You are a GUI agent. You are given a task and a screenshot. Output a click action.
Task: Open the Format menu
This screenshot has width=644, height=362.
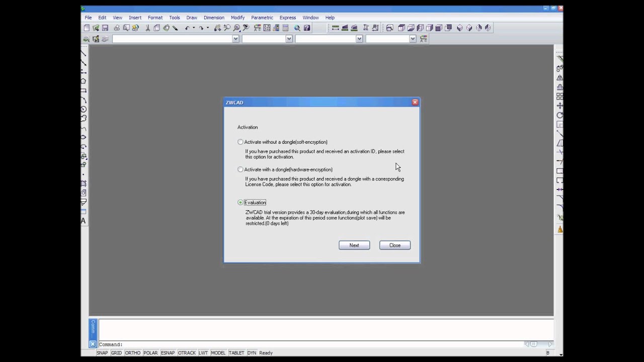155,18
